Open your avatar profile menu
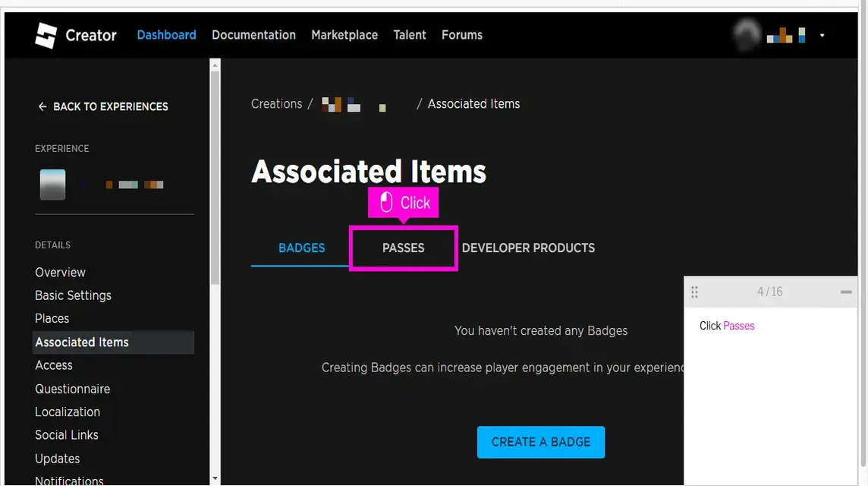 click(745, 34)
